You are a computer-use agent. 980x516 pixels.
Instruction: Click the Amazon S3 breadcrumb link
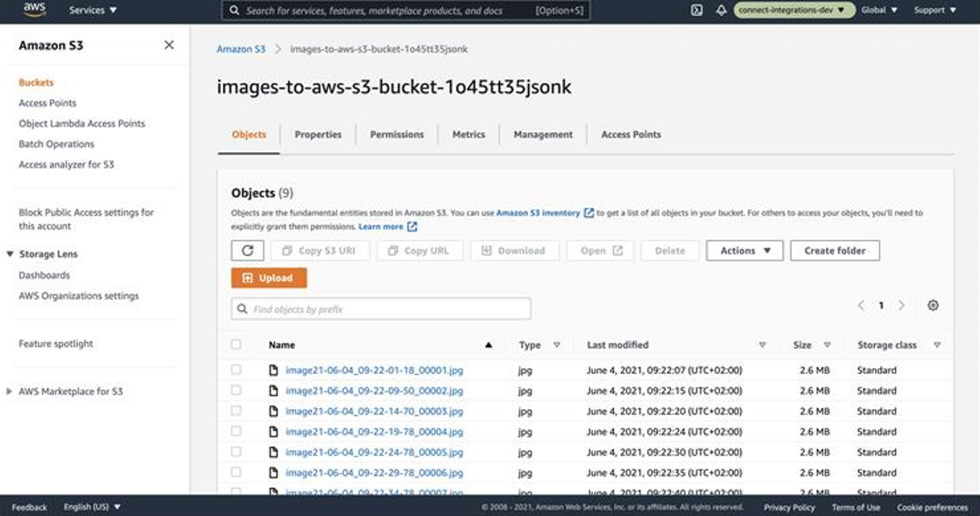pos(241,49)
